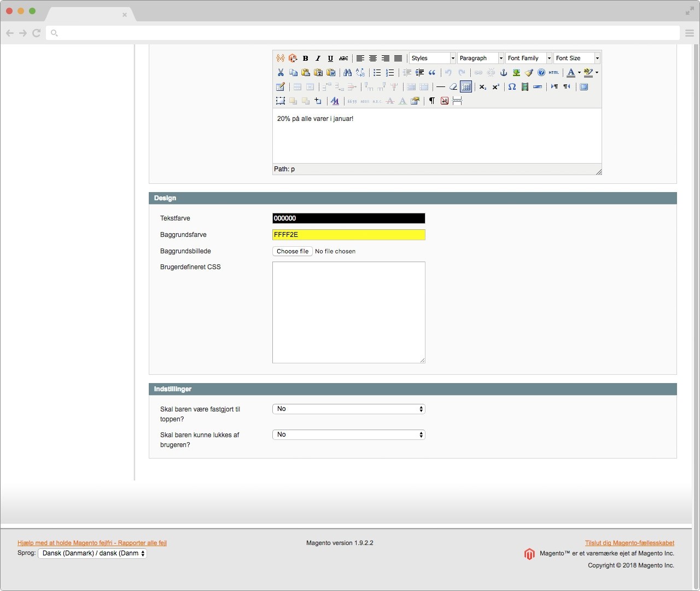Toggle the underline formatting button
Image resolution: width=700 pixels, height=591 pixels.
point(330,58)
